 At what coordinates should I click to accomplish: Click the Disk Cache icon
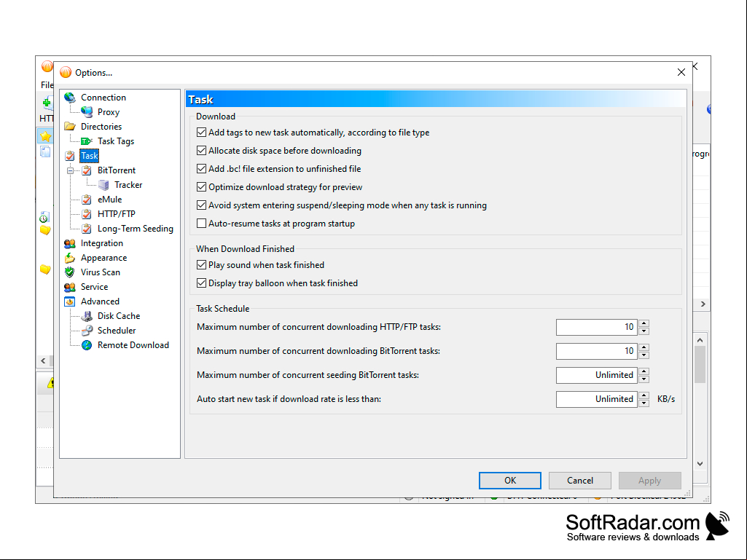tap(87, 316)
